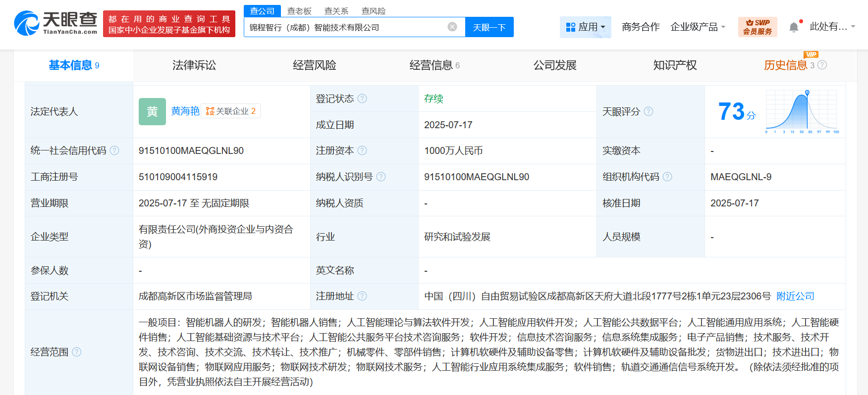
Task: Open the 公司发展 tab
Action: [x=555, y=65]
